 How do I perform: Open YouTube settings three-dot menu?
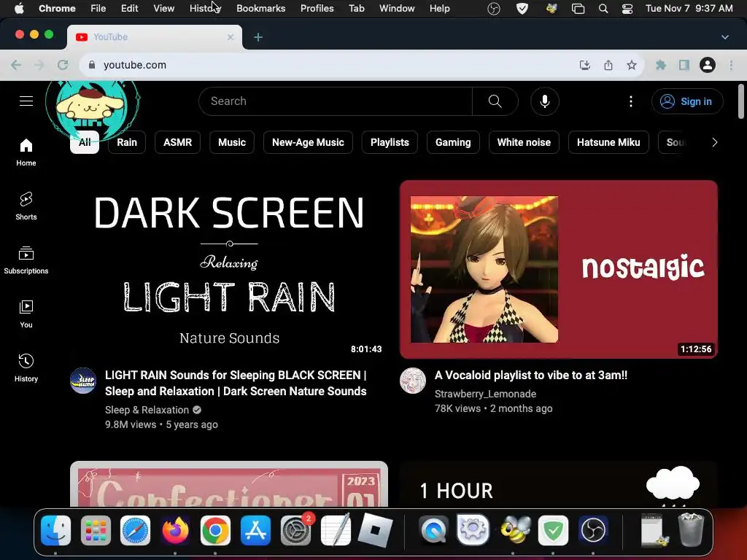[631, 101]
